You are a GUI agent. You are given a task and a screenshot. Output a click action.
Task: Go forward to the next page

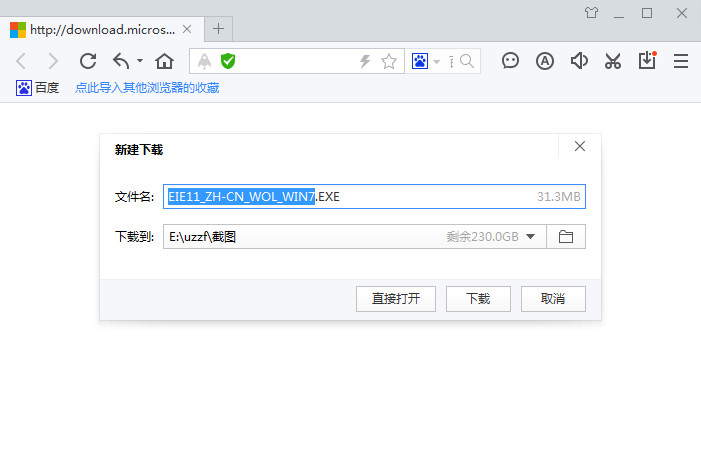pyautogui.click(x=53, y=61)
